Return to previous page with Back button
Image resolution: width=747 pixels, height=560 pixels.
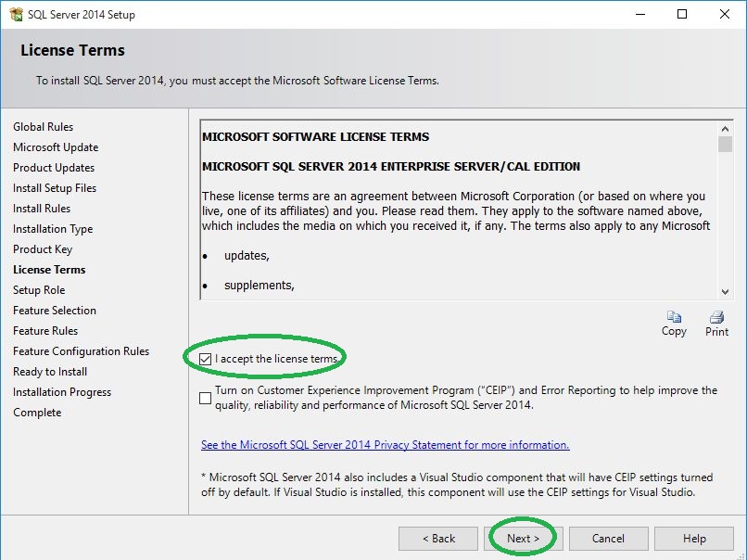438,538
